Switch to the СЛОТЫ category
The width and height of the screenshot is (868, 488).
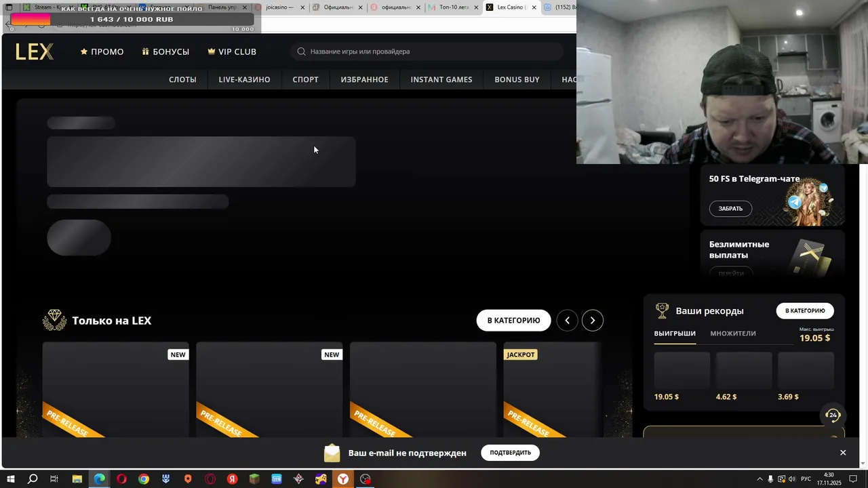coord(182,79)
